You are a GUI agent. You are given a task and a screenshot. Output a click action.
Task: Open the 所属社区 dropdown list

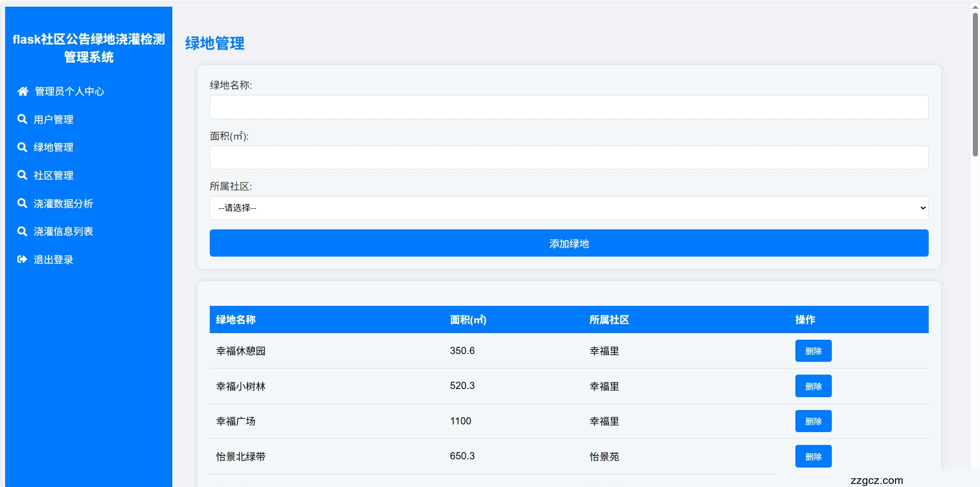pos(568,208)
